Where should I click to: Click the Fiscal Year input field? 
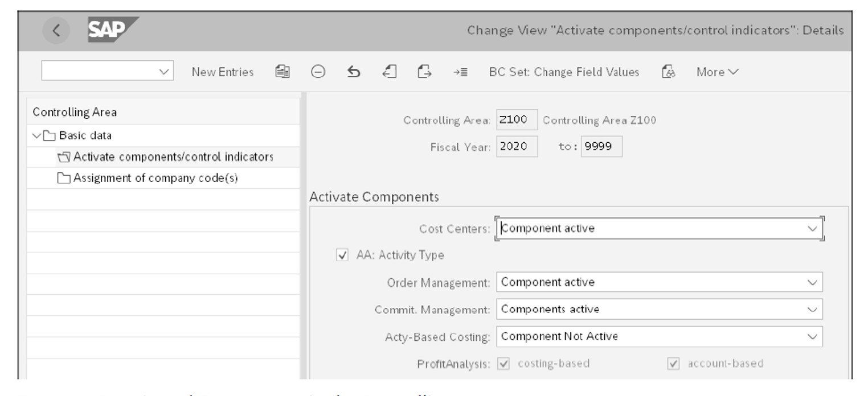pos(517,146)
